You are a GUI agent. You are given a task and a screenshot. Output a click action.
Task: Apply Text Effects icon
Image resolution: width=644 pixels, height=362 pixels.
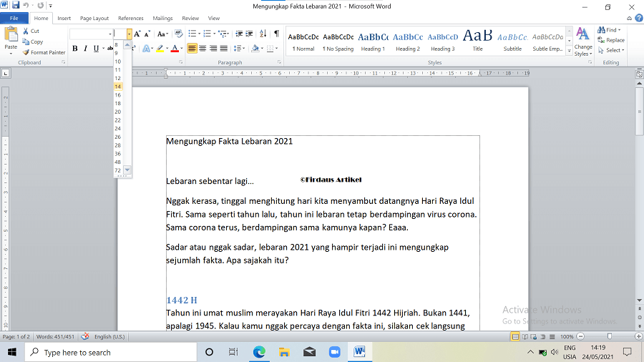coord(146,49)
